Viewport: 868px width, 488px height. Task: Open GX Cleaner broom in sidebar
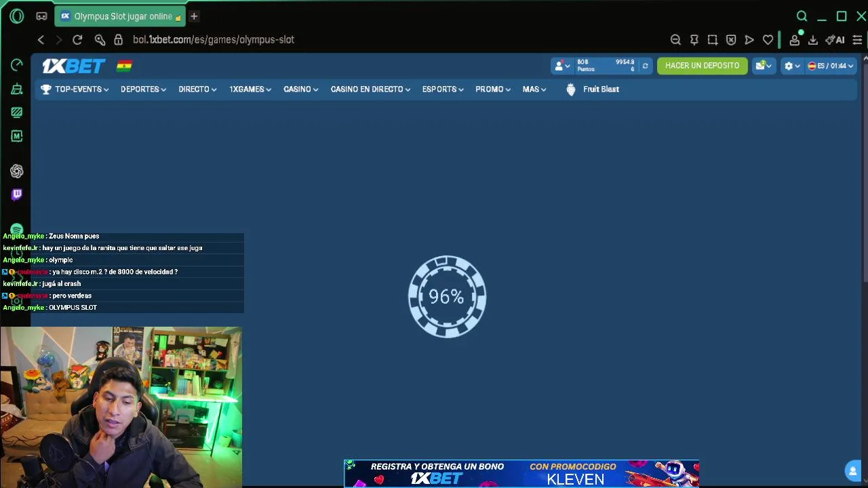tap(17, 89)
